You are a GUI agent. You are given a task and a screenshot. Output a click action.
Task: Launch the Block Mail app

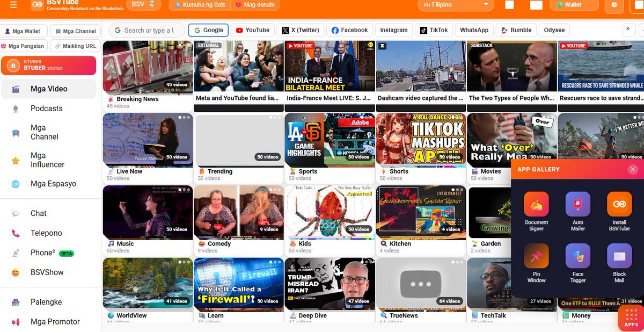[619, 256]
